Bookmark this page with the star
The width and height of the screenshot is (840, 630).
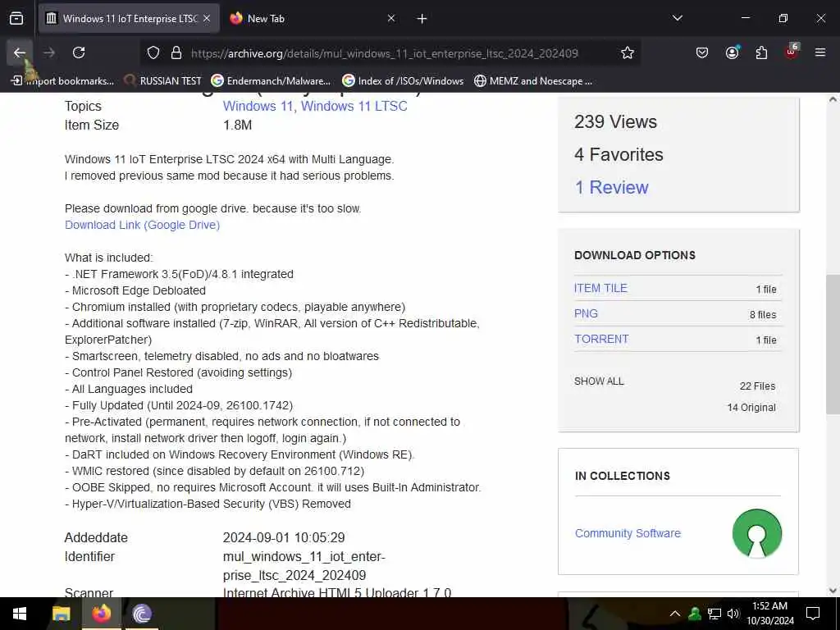click(628, 52)
